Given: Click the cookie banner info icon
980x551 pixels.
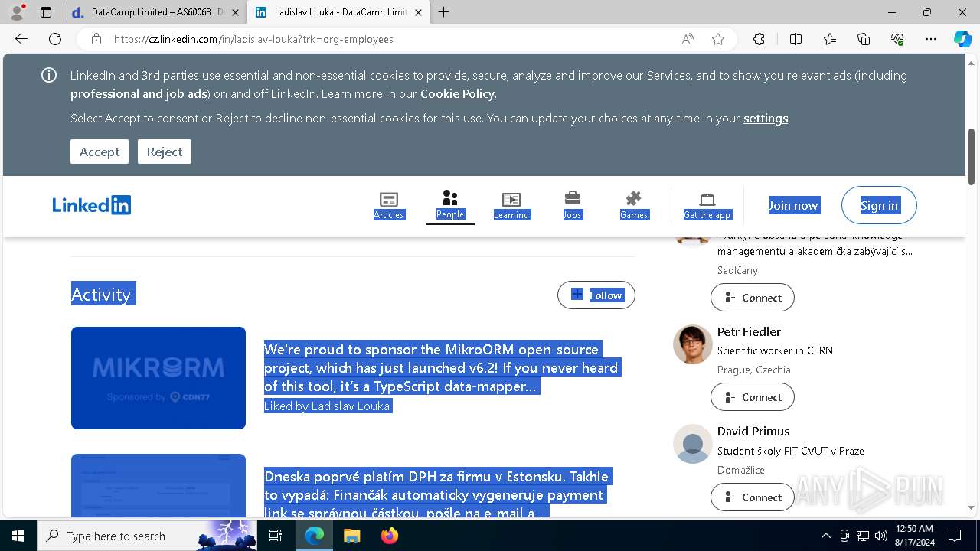Looking at the screenshot, I should [49, 75].
